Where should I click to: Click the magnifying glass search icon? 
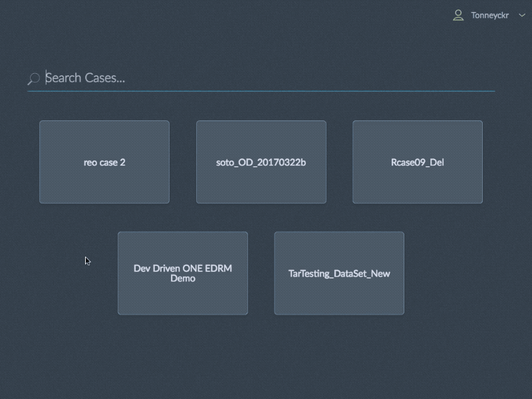pos(34,78)
